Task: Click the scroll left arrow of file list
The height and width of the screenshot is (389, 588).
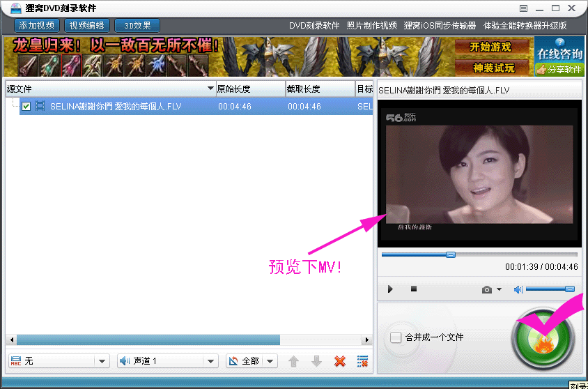Action: [12, 340]
